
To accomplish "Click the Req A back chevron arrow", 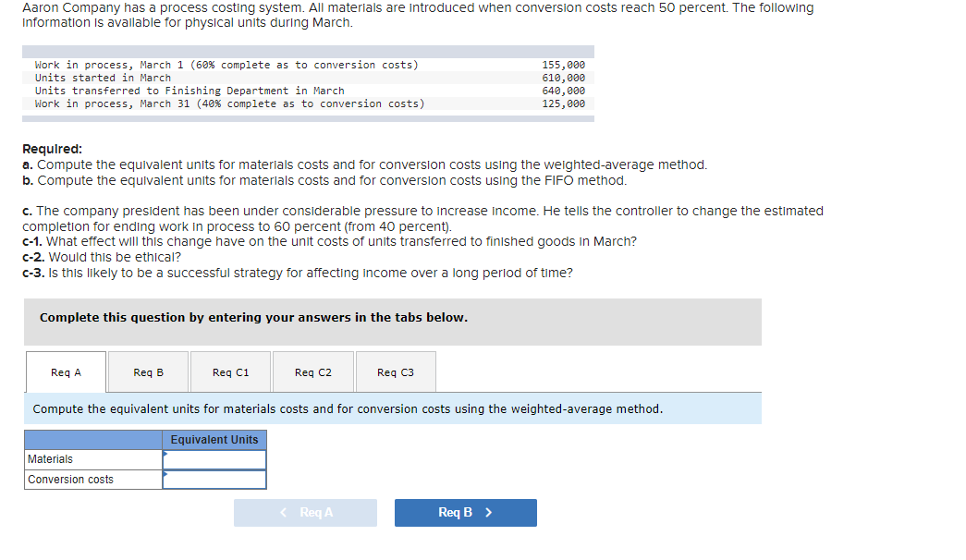I will (x=283, y=512).
